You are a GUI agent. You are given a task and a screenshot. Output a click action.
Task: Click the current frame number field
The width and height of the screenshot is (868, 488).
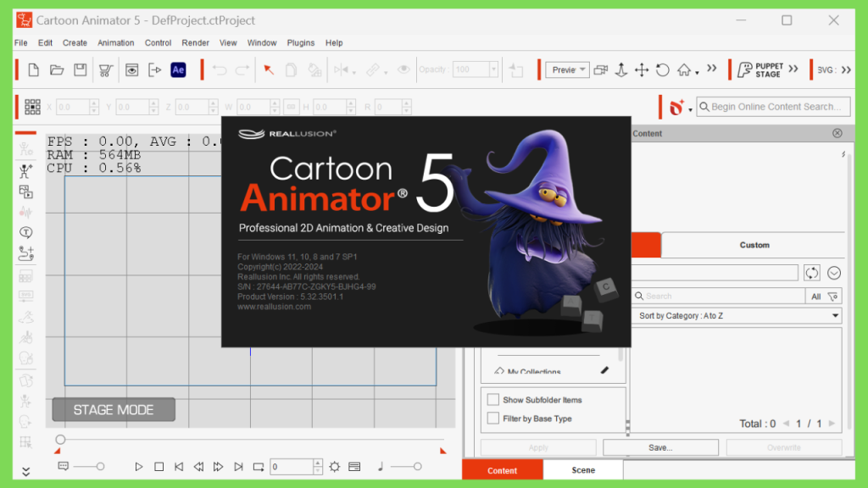[x=292, y=467]
